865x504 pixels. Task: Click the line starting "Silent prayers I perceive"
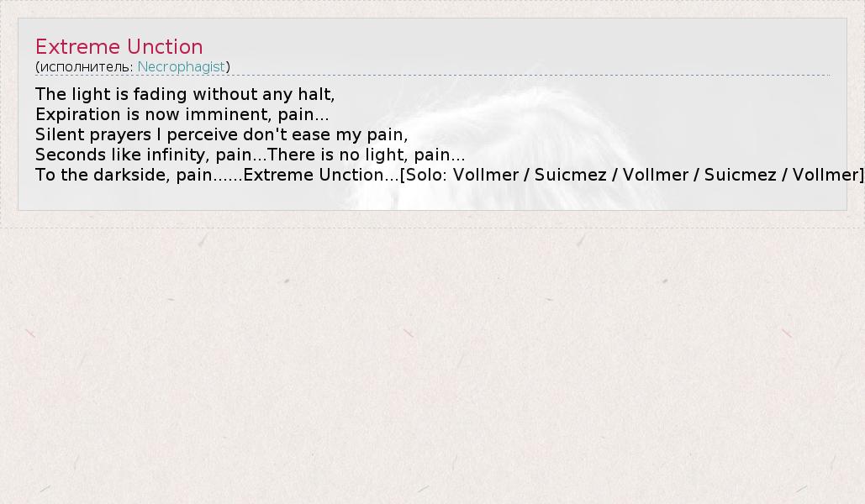coord(221,135)
